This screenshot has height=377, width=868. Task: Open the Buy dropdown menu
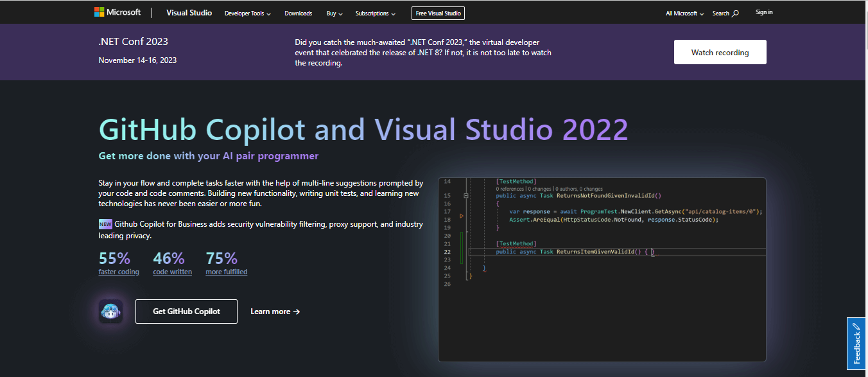coord(334,12)
